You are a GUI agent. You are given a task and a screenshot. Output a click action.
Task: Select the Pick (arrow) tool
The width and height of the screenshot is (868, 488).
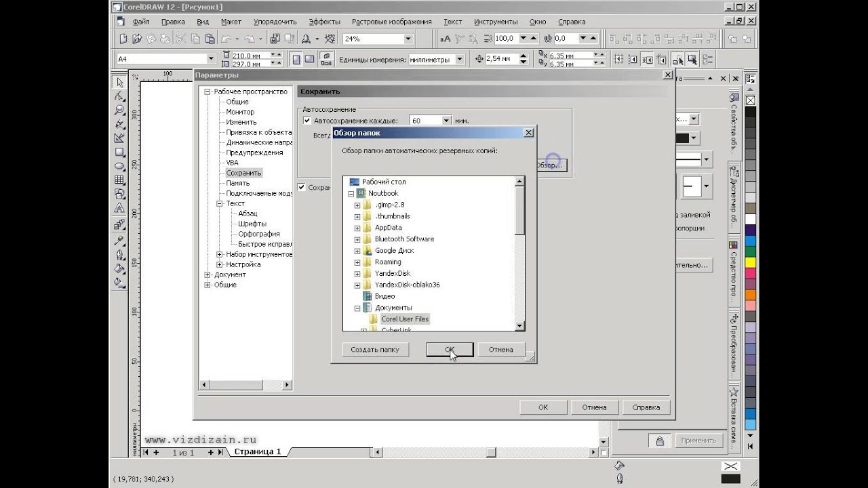click(119, 82)
